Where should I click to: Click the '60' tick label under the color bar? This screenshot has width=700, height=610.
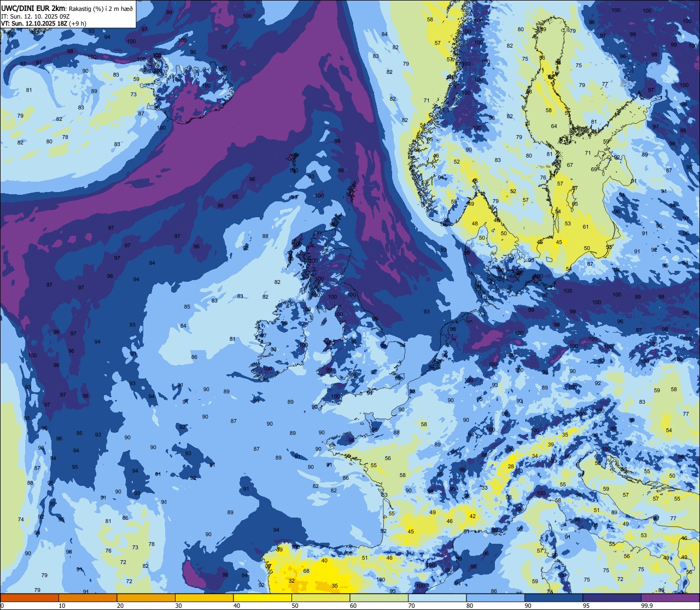[353, 606]
